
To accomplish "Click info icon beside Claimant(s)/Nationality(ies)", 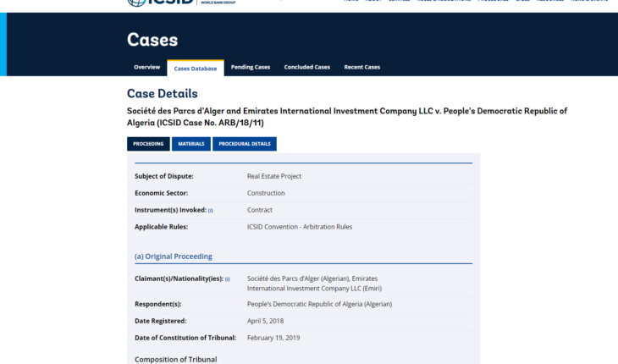I will pos(228,279).
